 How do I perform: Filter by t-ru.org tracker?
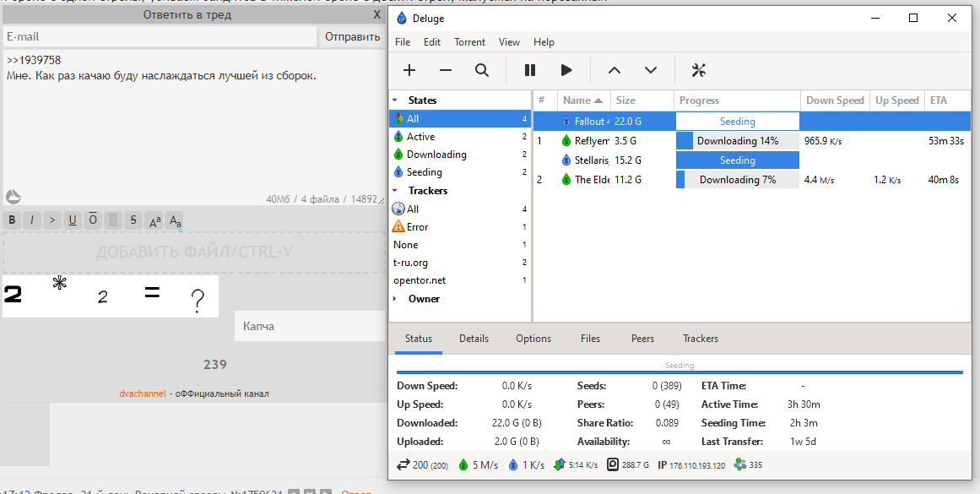click(460, 263)
